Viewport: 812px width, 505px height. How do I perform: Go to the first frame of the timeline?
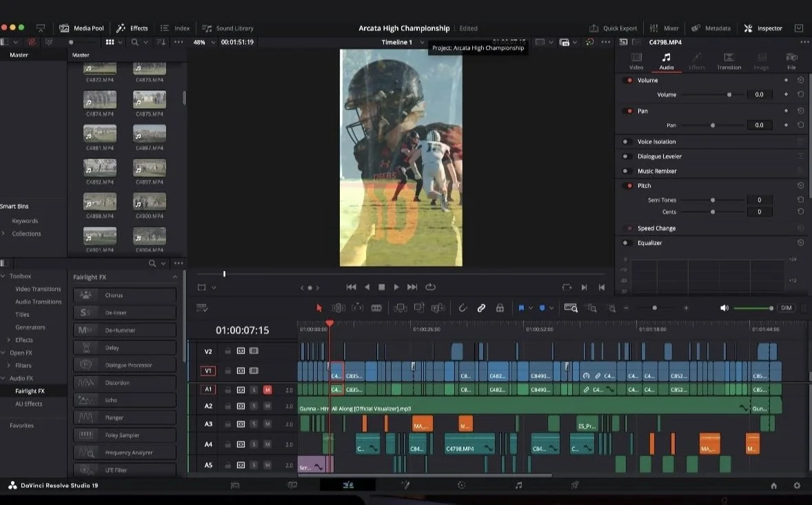tap(351, 287)
